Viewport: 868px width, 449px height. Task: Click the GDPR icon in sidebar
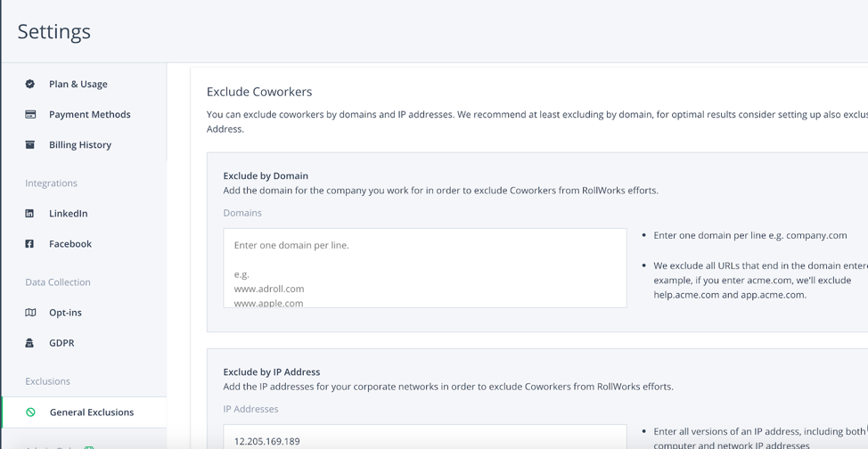tap(30, 343)
